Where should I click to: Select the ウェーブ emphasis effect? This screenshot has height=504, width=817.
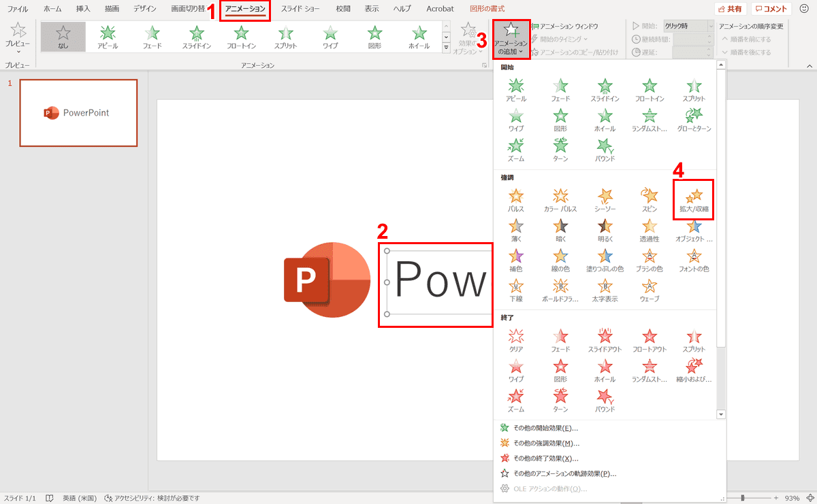[x=650, y=290]
